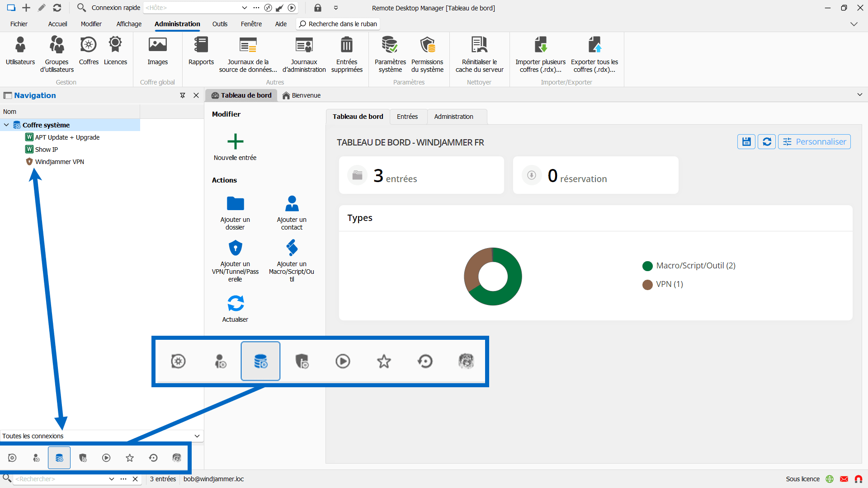The height and width of the screenshot is (488, 868).
Task: Open the Outils ribbon menu
Action: (220, 24)
